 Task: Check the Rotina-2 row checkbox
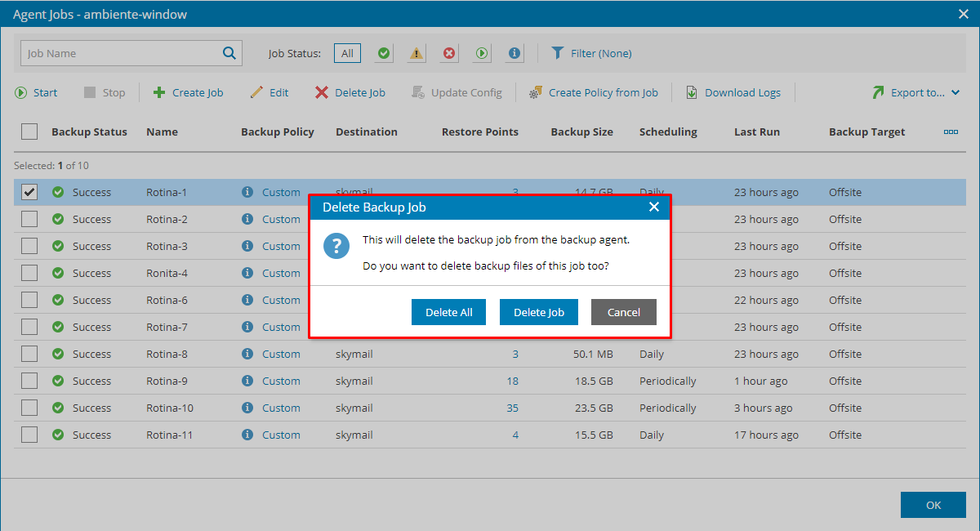pos(29,219)
